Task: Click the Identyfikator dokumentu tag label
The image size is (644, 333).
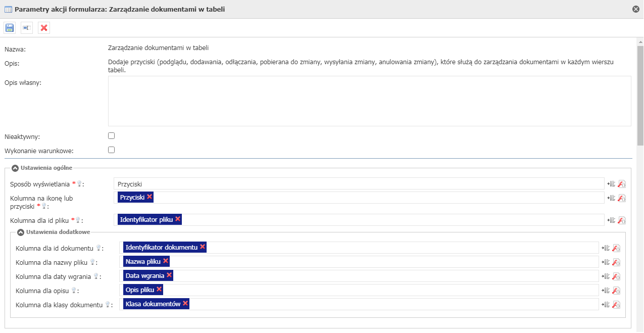Action: [162, 248]
